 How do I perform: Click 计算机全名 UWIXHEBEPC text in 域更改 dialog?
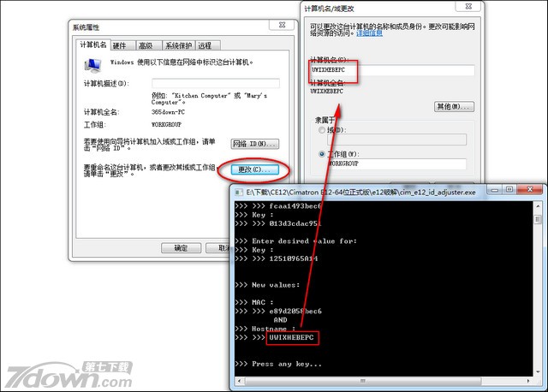coord(327,92)
